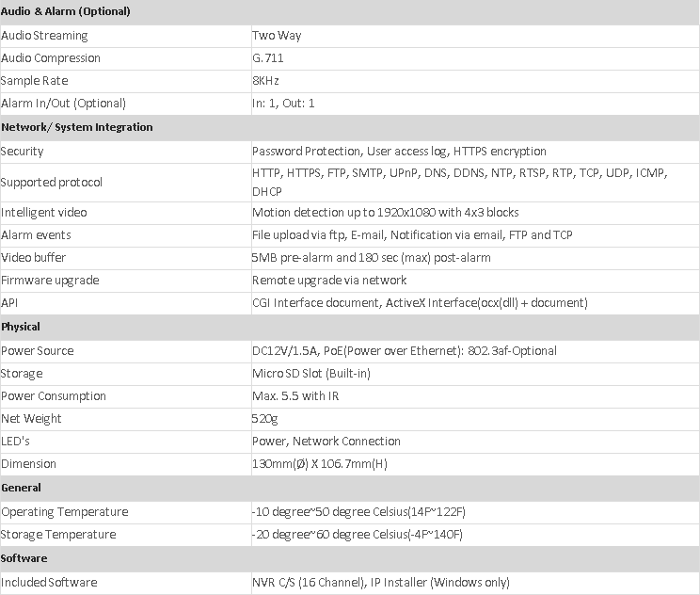Click the G.711 audio compression value
700x595 pixels.
tap(268, 58)
